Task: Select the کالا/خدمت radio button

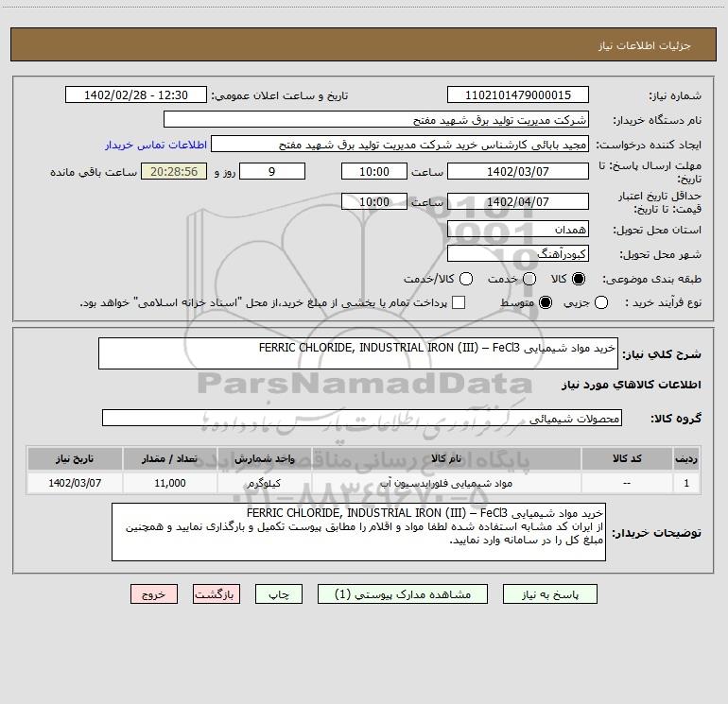Action: pos(466,279)
